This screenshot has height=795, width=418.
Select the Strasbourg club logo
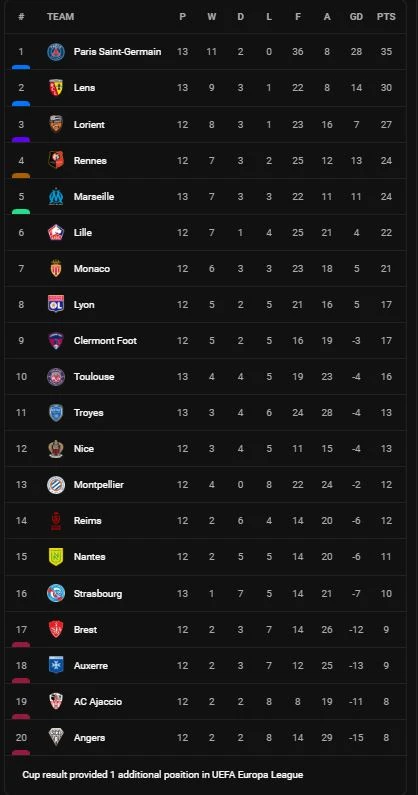tap(56, 593)
